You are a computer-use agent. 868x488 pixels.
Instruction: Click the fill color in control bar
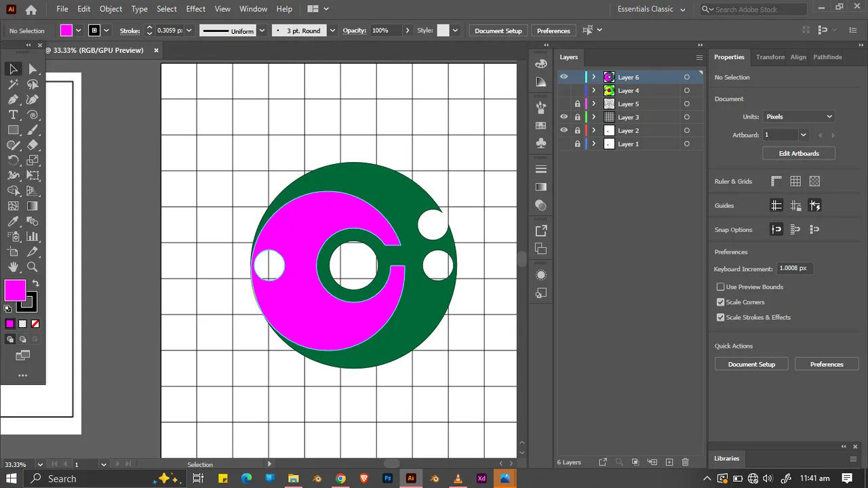coord(66,30)
